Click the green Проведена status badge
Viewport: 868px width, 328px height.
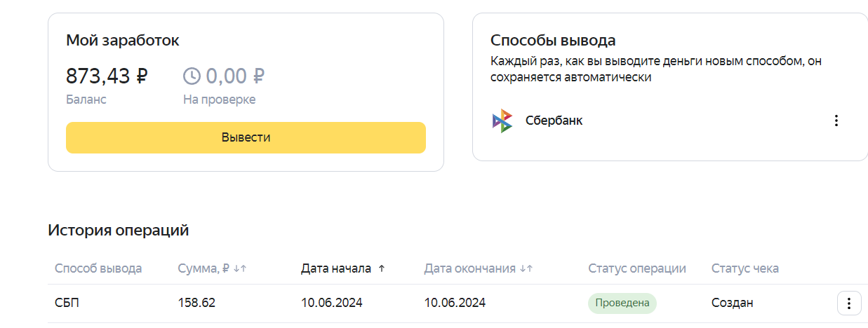click(x=622, y=303)
